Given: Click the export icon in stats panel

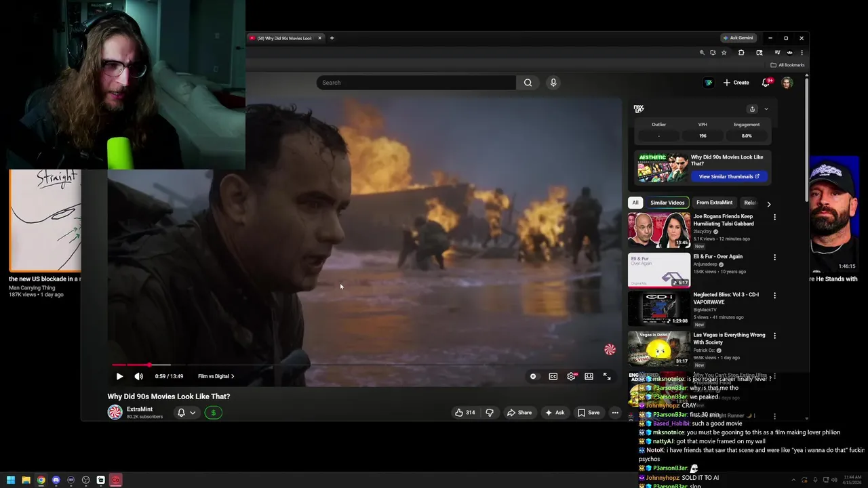Looking at the screenshot, I should click(x=752, y=109).
